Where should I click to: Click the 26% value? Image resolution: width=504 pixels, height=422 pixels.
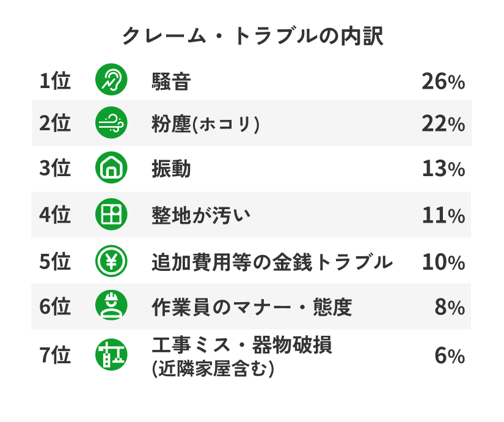[443, 81]
